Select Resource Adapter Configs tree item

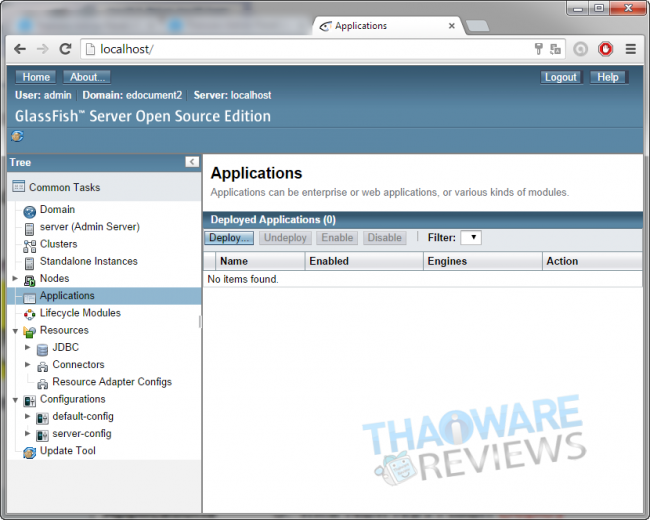pyautogui.click(x=112, y=382)
